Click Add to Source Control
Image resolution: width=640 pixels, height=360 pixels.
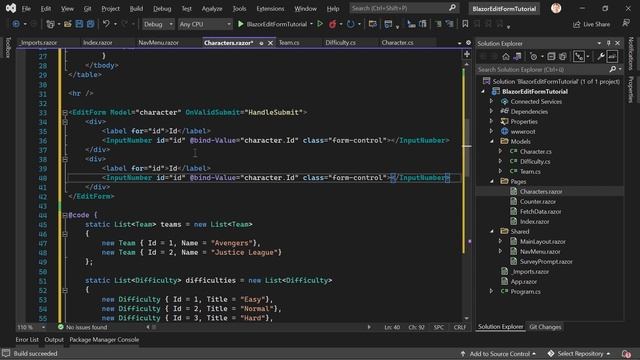point(498,353)
